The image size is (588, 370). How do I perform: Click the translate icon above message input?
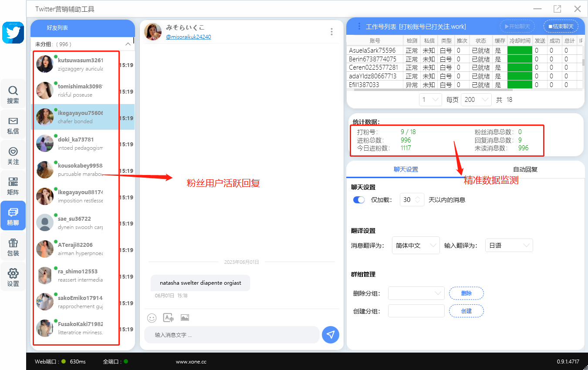tap(168, 318)
